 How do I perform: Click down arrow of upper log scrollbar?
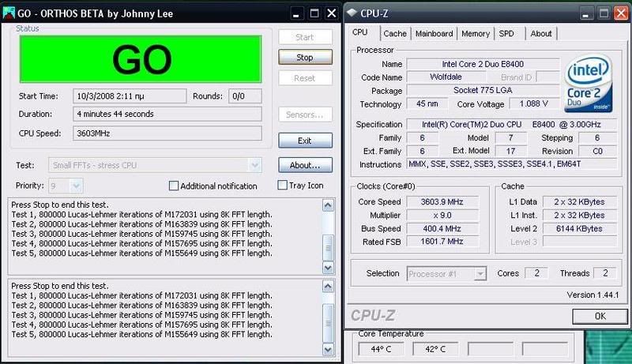[328, 268]
